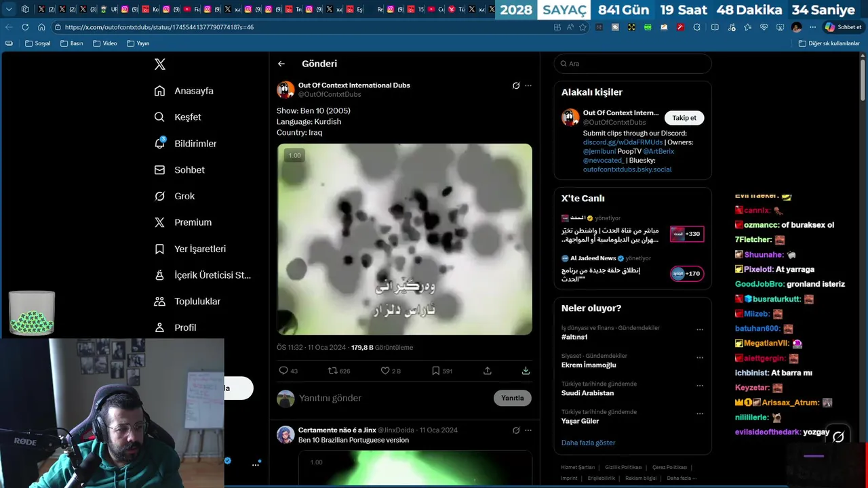Go to browser home page
Image resolution: width=868 pixels, height=488 pixels.
click(x=41, y=27)
